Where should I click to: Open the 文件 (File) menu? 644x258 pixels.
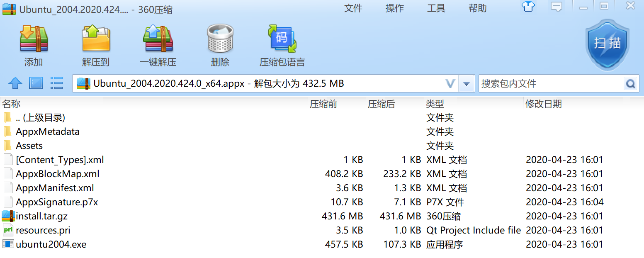coord(353,8)
